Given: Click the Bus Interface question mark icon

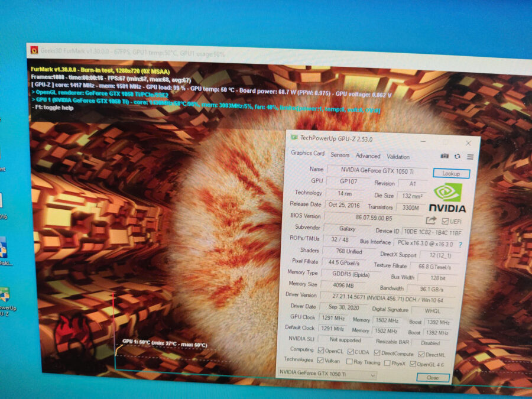Looking at the screenshot, I should tap(460, 244).
